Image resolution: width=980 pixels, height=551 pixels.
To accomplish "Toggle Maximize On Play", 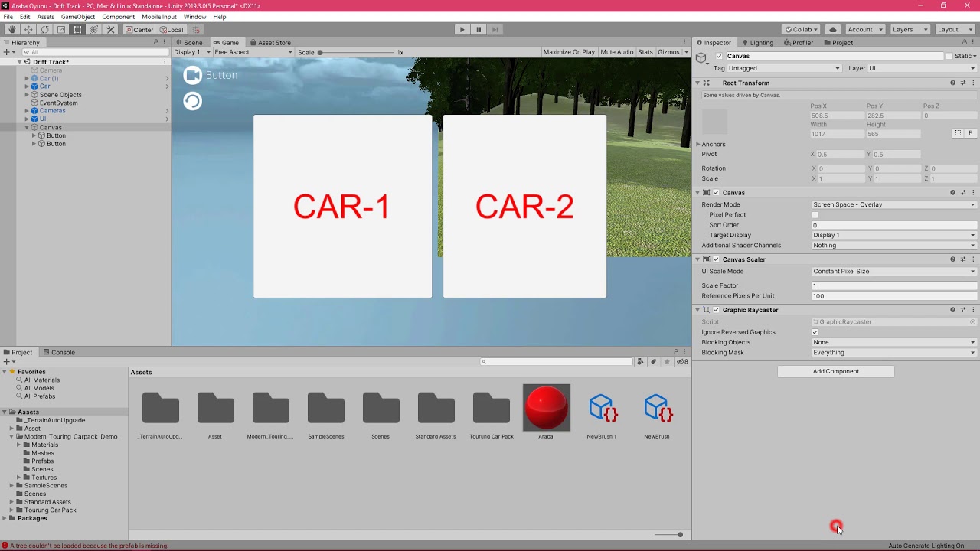I will (569, 52).
